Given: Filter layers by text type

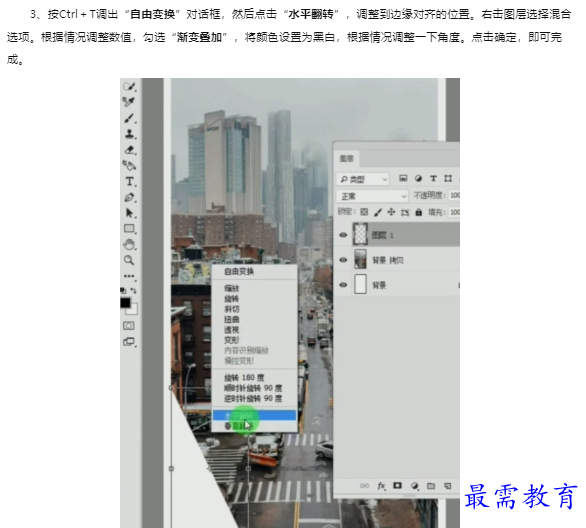Looking at the screenshot, I should (433, 179).
